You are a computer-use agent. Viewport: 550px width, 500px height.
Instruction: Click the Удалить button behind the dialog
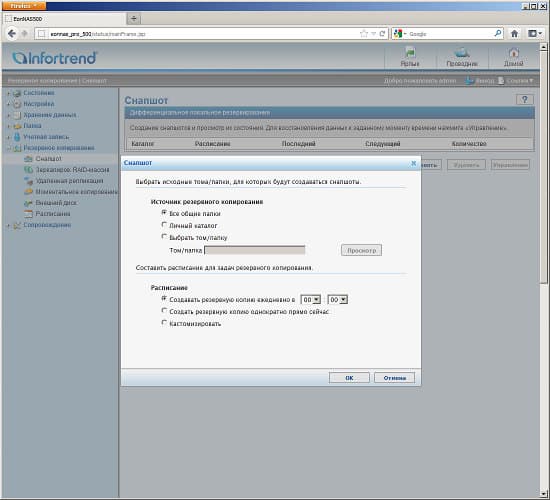pyautogui.click(x=466, y=165)
